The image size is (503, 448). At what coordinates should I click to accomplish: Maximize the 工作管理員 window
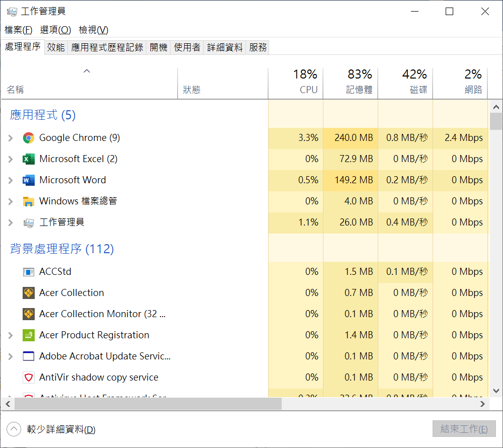pos(449,12)
